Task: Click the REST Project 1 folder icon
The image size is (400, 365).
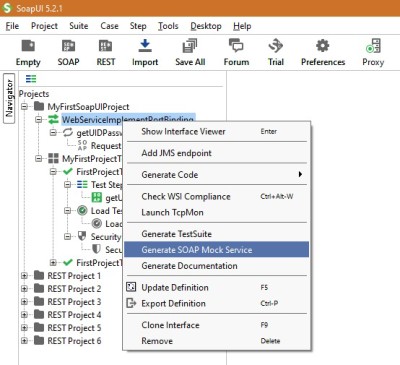Action: pyautogui.click(x=39, y=275)
